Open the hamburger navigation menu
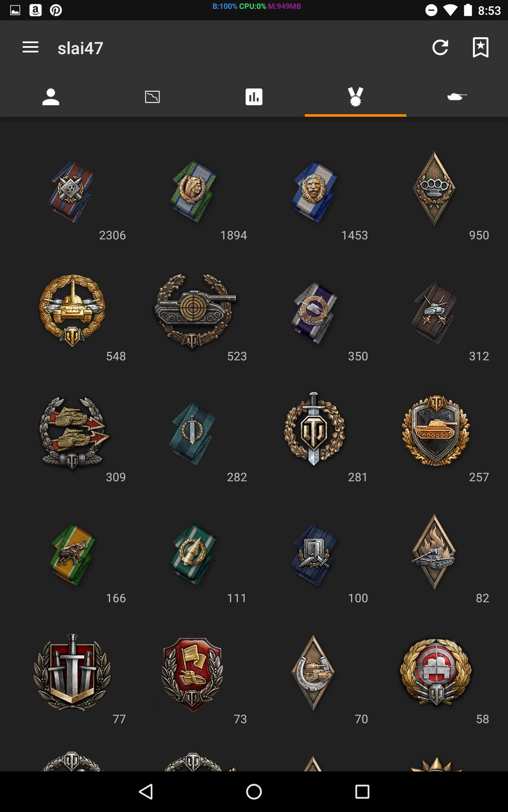The image size is (508, 812). 30,47
